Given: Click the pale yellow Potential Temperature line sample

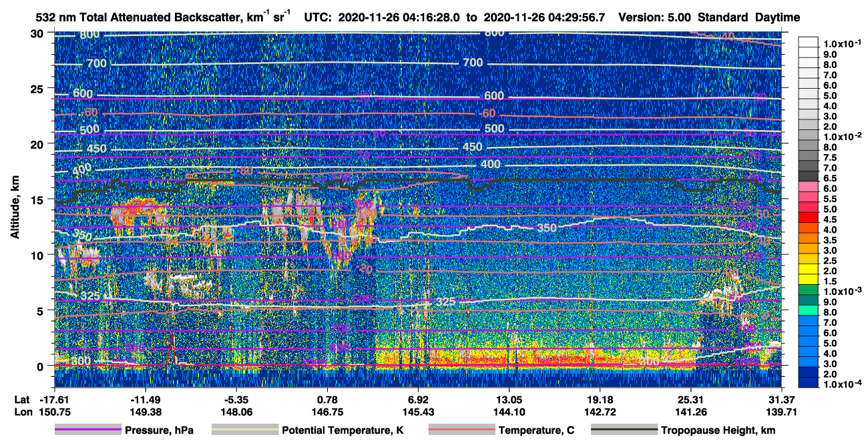Looking at the screenshot, I should point(244,430).
